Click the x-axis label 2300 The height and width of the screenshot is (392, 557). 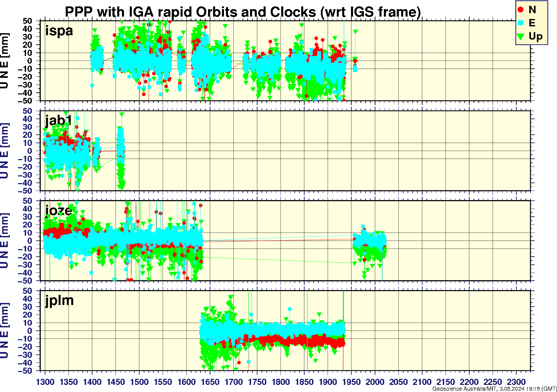coord(516,382)
